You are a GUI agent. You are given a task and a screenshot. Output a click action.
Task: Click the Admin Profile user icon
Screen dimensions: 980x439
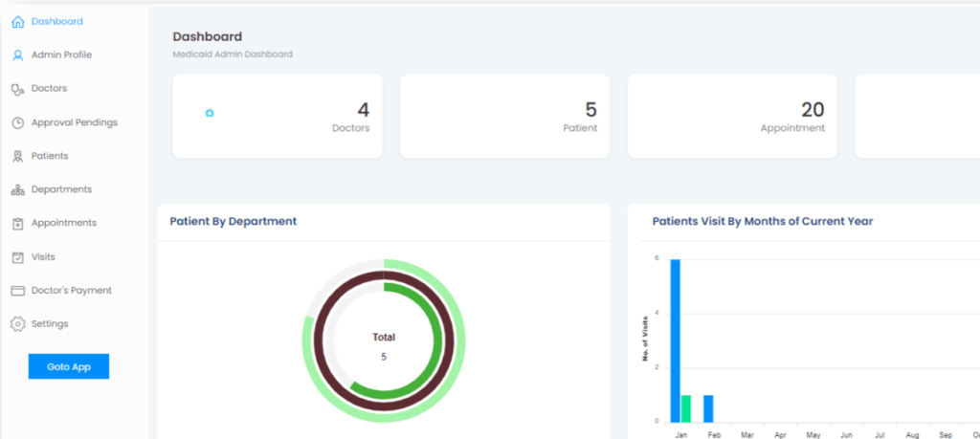17,55
